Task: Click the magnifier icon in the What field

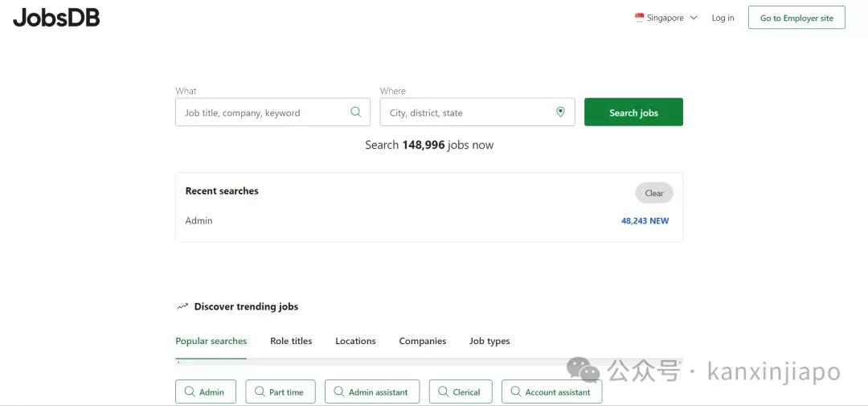Action: coord(356,112)
